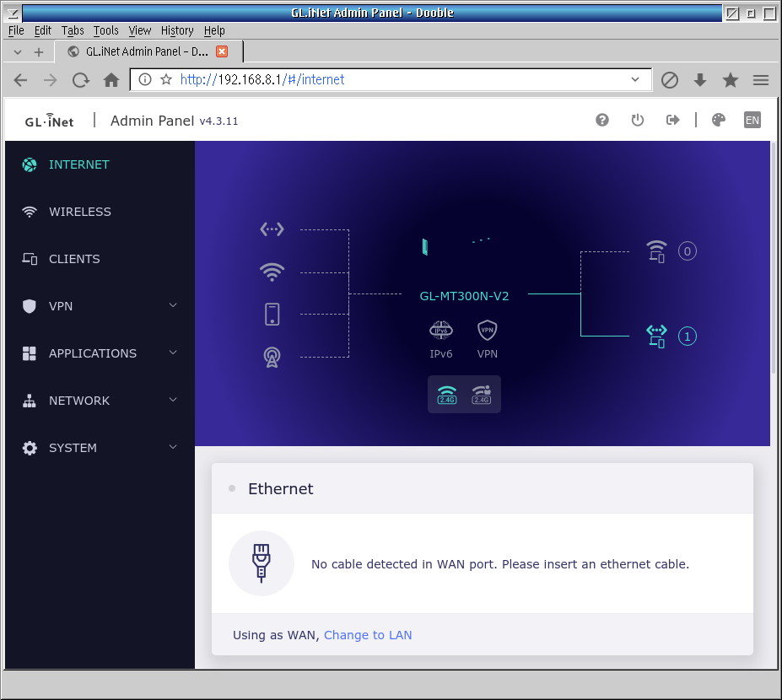
Task: Click the reboot power icon
Action: 638,120
